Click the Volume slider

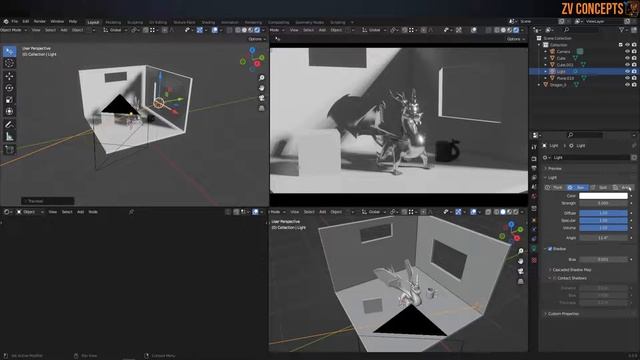point(603,228)
